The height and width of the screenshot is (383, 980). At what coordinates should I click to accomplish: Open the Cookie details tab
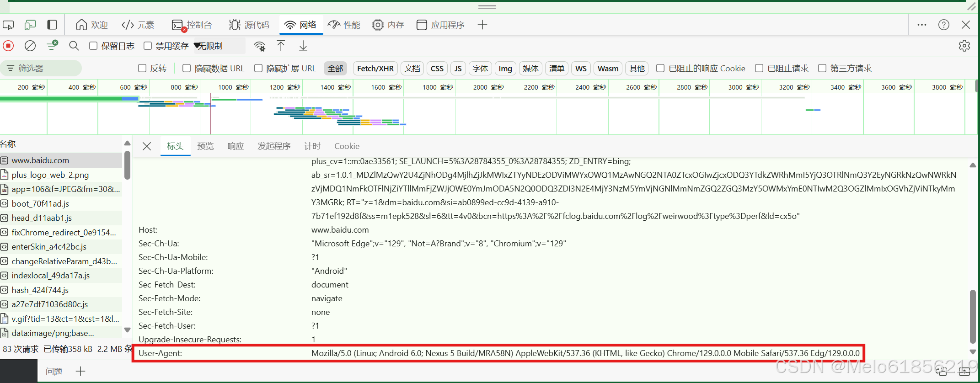[x=347, y=146]
